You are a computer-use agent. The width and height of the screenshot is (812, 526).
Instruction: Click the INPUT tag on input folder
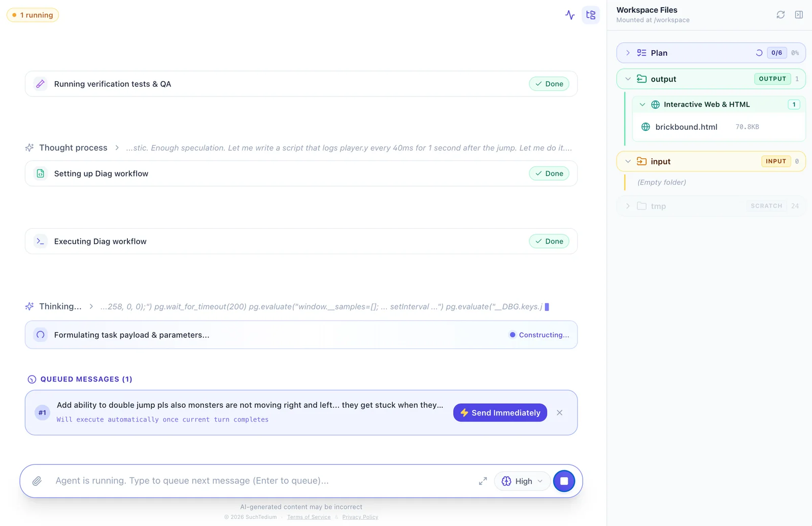point(776,161)
